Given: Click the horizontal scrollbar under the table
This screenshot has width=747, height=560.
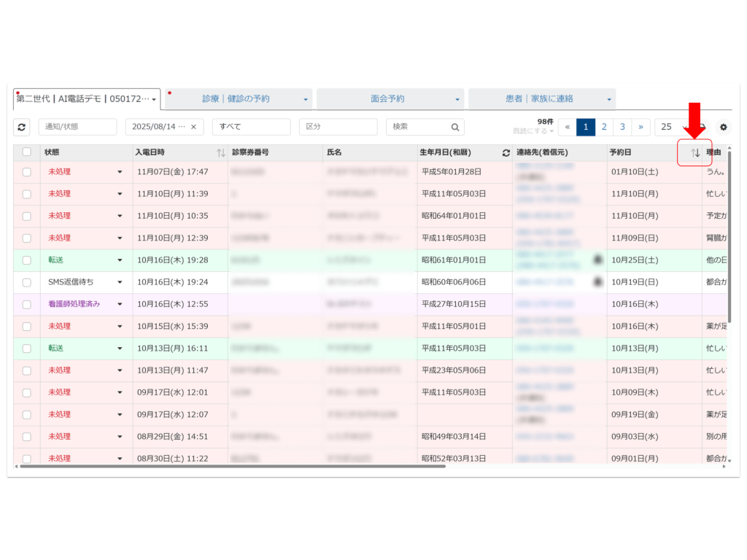Looking at the screenshot, I should coord(233,466).
